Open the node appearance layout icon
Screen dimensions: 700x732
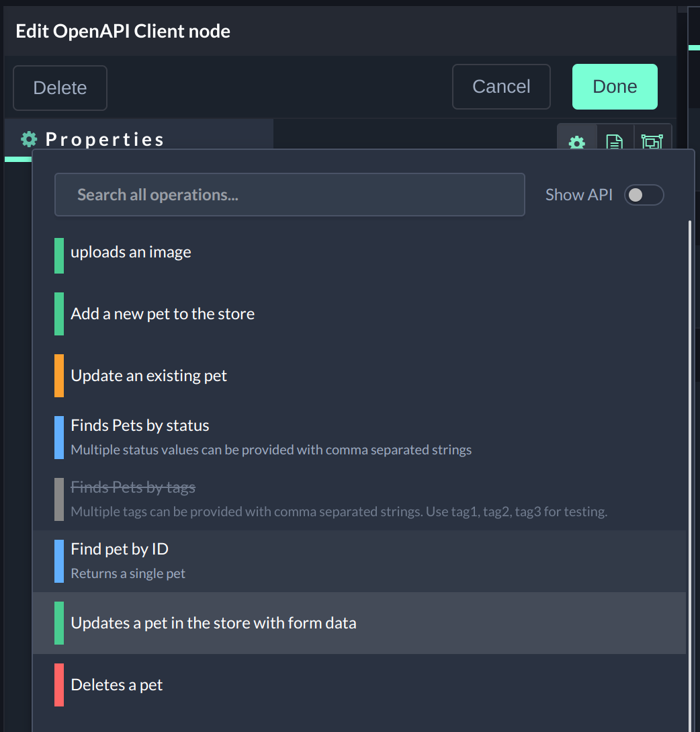click(652, 141)
